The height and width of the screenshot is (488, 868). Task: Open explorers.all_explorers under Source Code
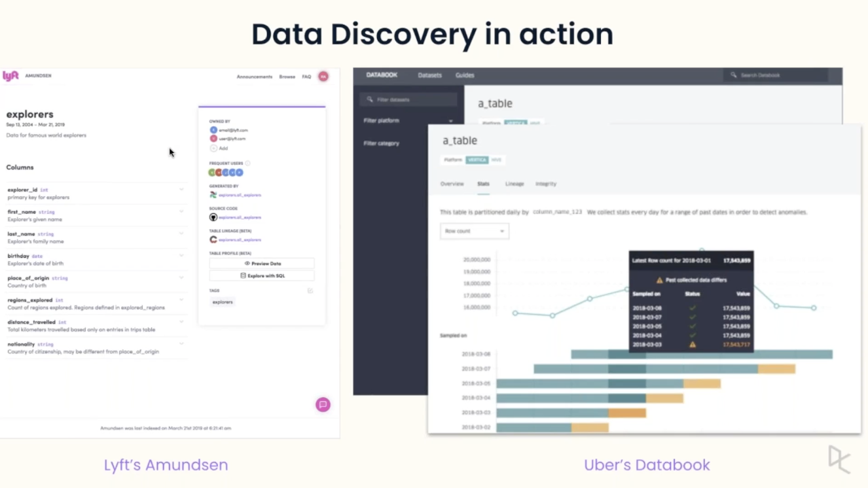(x=240, y=217)
